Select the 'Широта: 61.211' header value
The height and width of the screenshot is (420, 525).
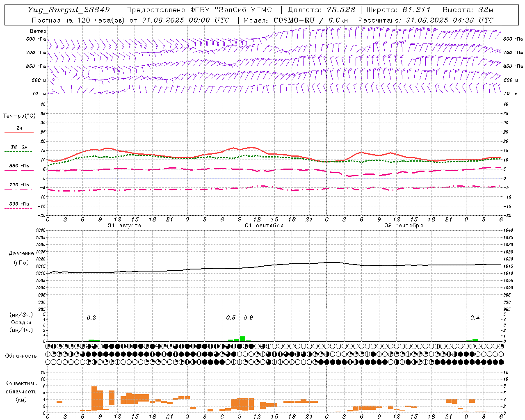coord(399,10)
